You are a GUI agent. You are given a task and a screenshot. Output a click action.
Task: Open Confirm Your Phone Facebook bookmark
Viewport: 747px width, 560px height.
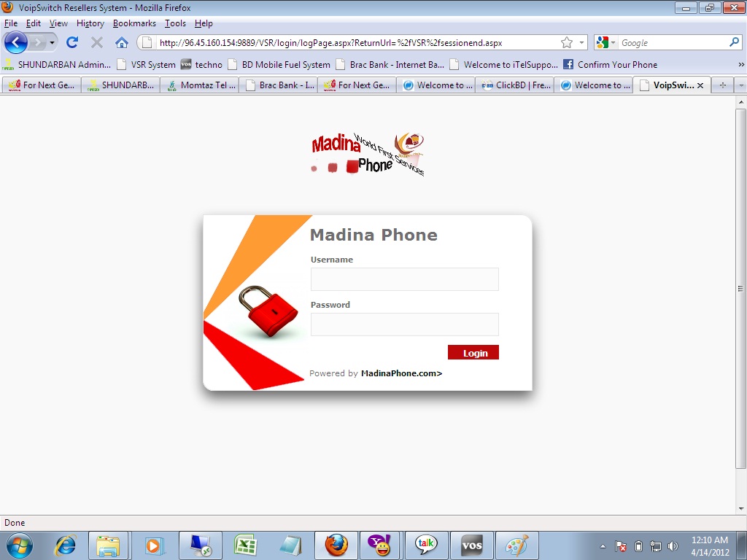(x=611, y=64)
